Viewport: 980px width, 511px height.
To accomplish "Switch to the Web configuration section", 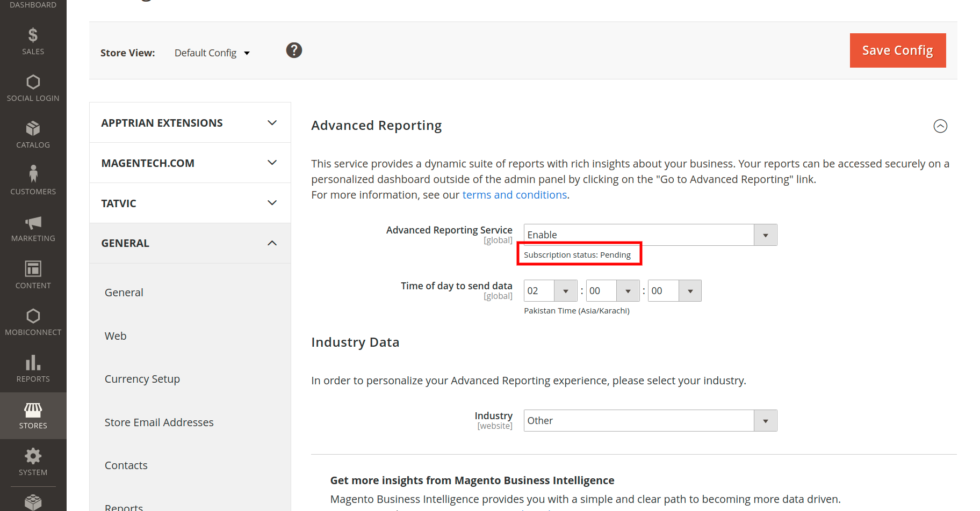I will pyautogui.click(x=116, y=335).
